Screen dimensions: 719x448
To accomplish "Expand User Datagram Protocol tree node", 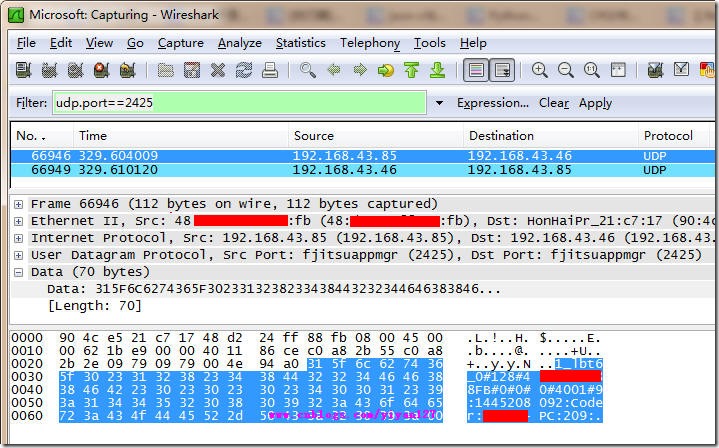I will [18, 255].
